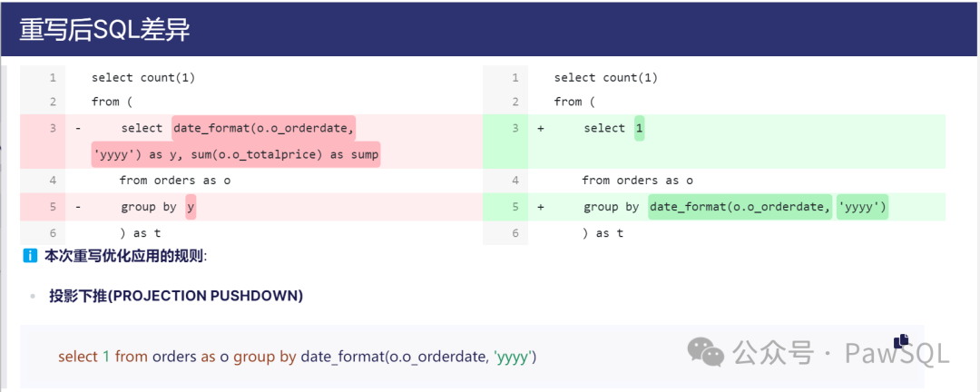Image resolution: width=980 pixels, height=392 pixels.
Task: Copy the rewritten SQL with the copy icon
Action: (901, 340)
